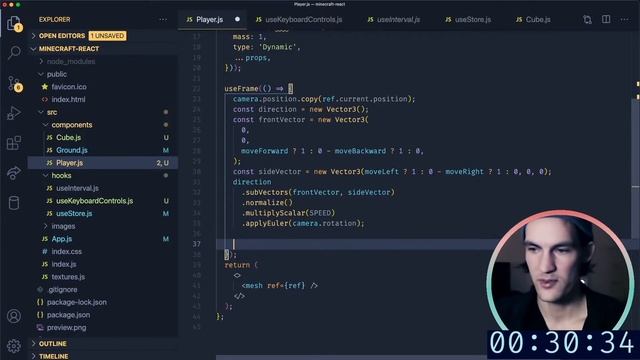
Task: Open Source Control view icon
Action: [x=14, y=83]
